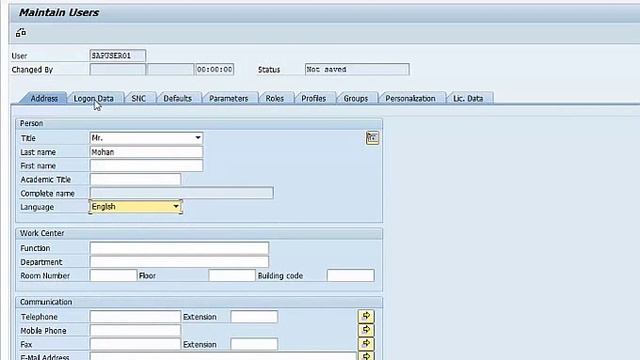Click the Mobile Phone field
This screenshot has height=360, width=640.
pos(135,330)
